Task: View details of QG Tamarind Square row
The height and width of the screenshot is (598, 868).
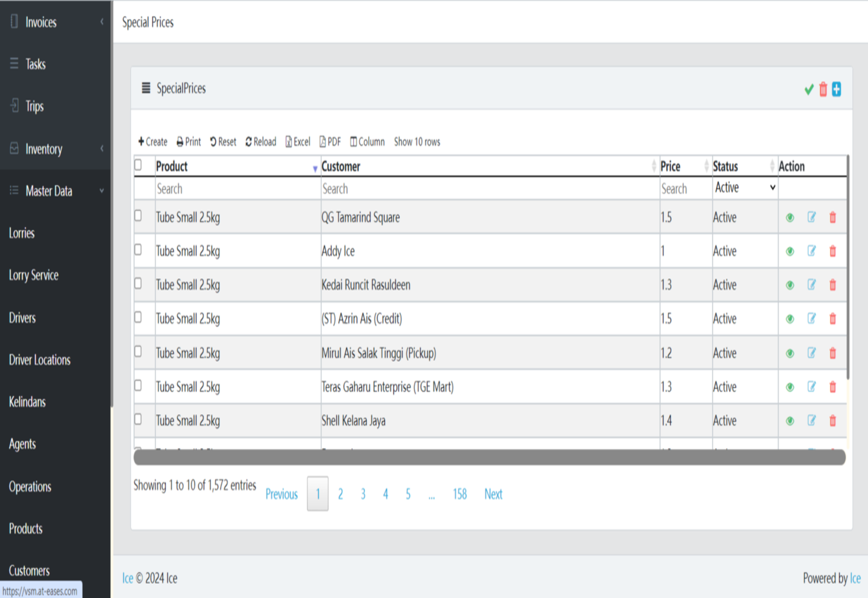Action: click(790, 217)
